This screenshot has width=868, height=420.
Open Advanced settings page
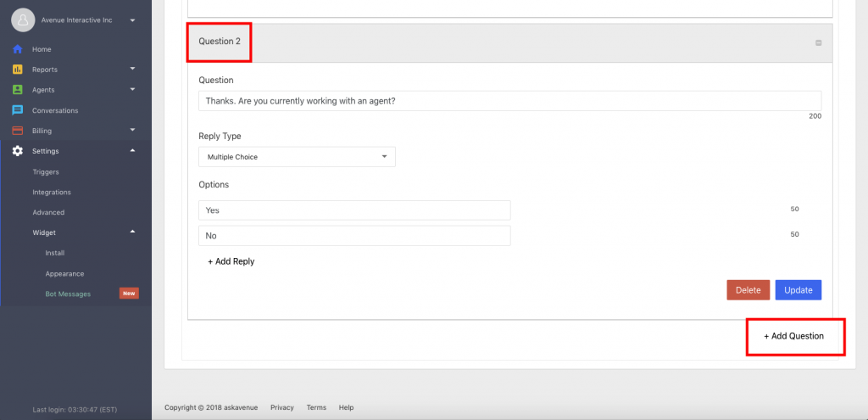[x=48, y=212]
